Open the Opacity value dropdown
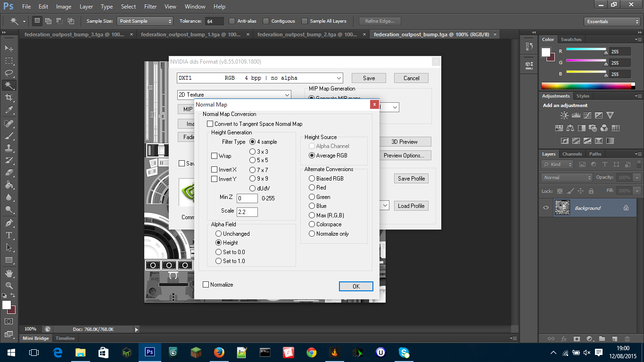 click(637, 178)
